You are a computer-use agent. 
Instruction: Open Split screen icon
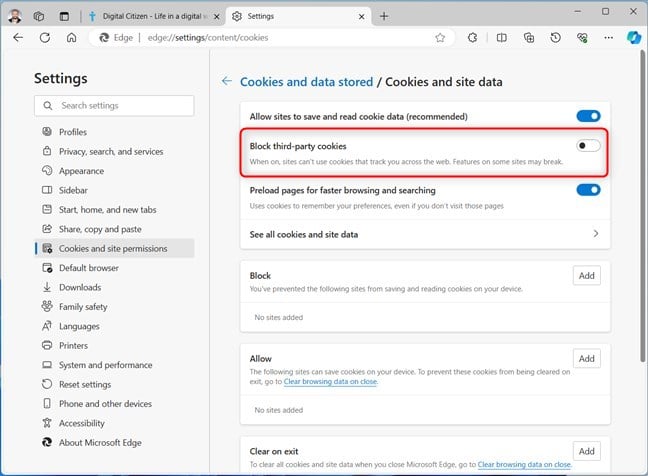pos(501,38)
